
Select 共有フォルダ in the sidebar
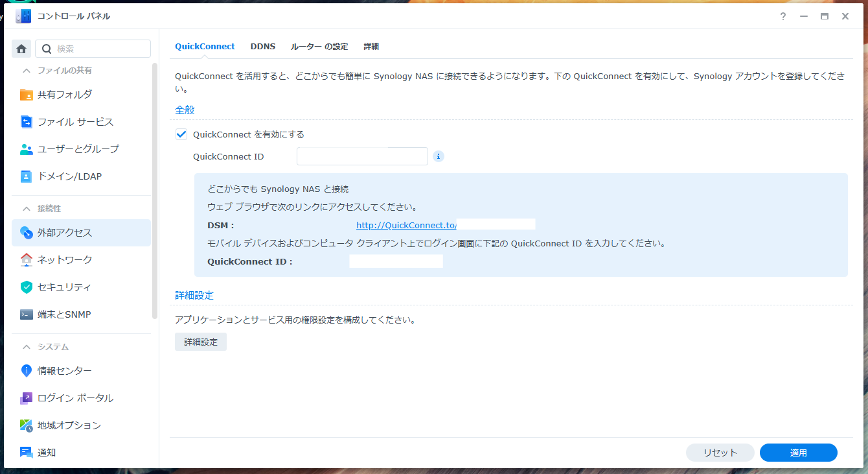pos(81,95)
